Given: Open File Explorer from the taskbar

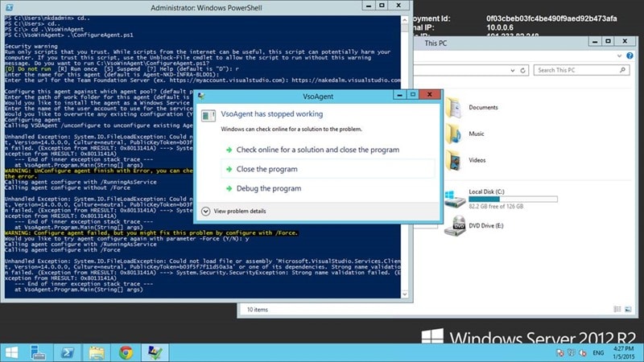Looking at the screenshot, I should pos(97,352).
